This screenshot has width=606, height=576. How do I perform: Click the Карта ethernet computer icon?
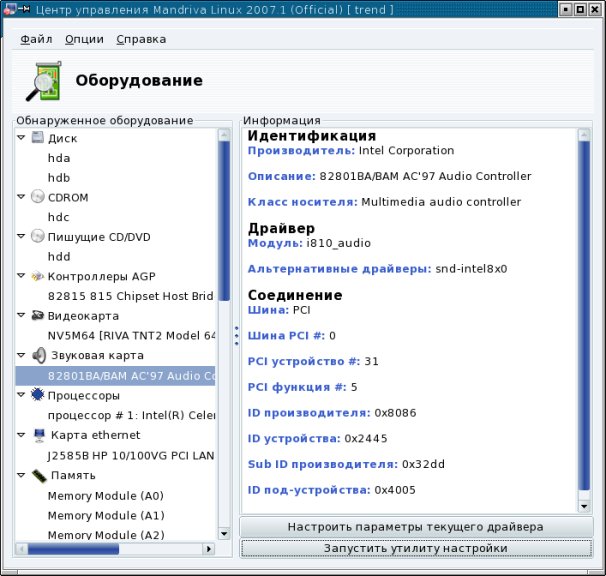39,435
